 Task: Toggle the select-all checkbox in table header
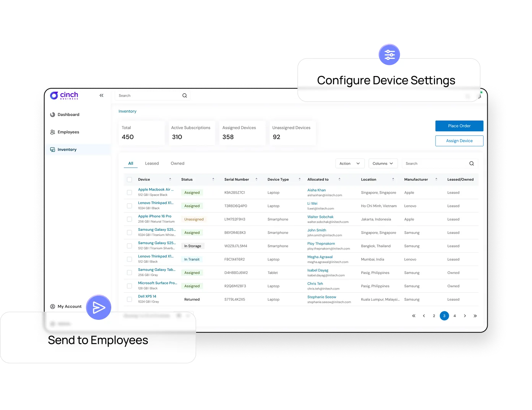130,180
